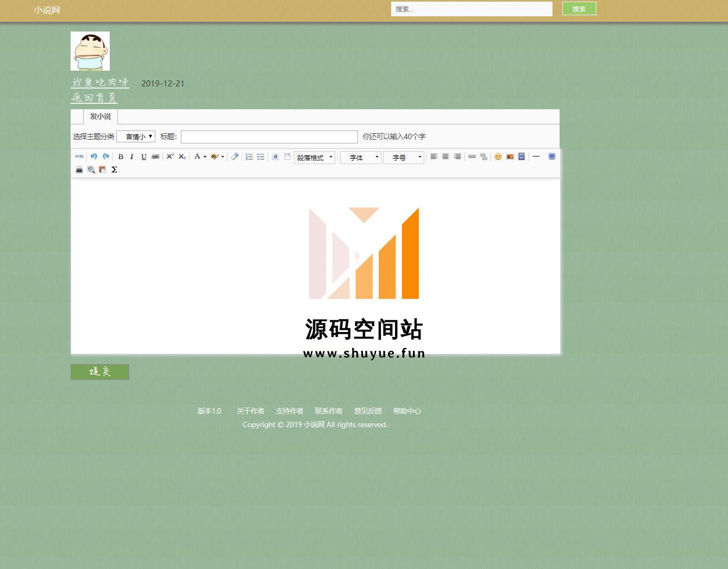Image resolution: width=728 pixels, height=569 pixels.
Task: Open the 小说网 site logo link
Action: 47,10
